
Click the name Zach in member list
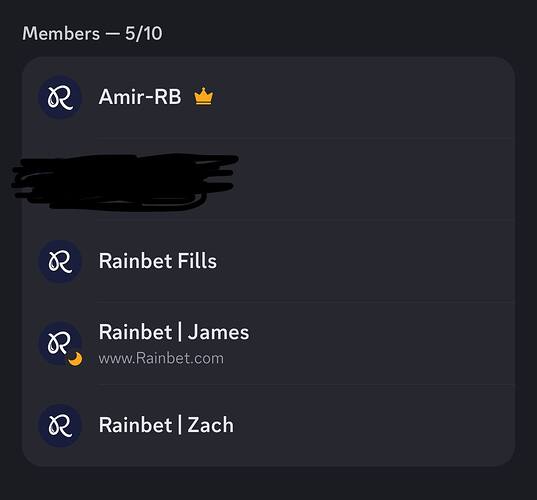pos(211,425)
